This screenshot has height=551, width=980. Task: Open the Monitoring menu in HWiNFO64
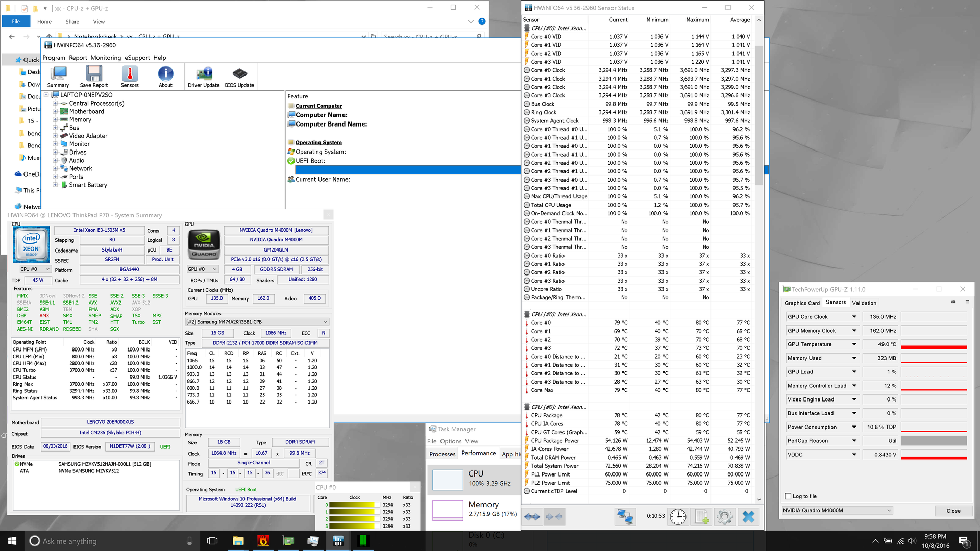click(x=106, y=58)
